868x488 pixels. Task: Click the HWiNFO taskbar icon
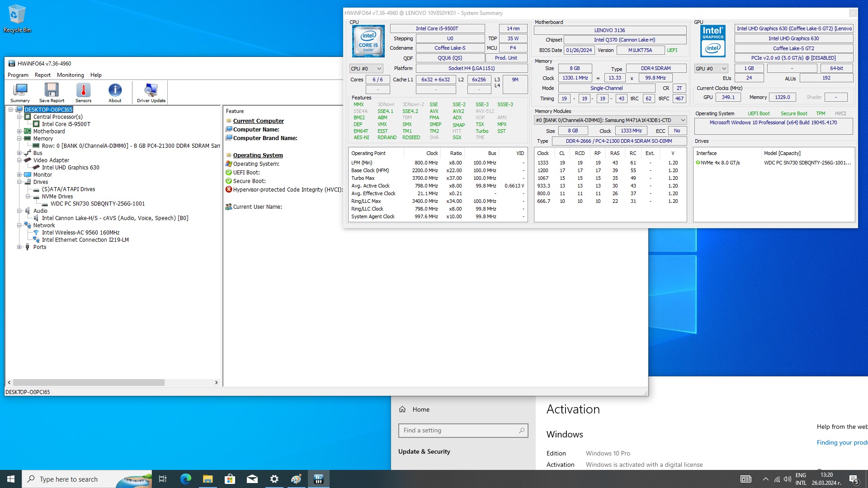pyautogui.click(x=319, y=479)
